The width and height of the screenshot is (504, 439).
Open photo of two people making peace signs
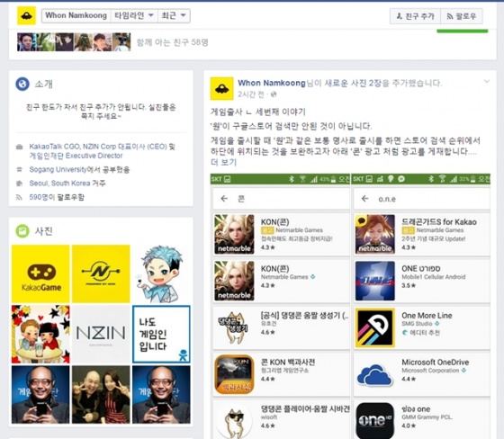tap(101, 395)
